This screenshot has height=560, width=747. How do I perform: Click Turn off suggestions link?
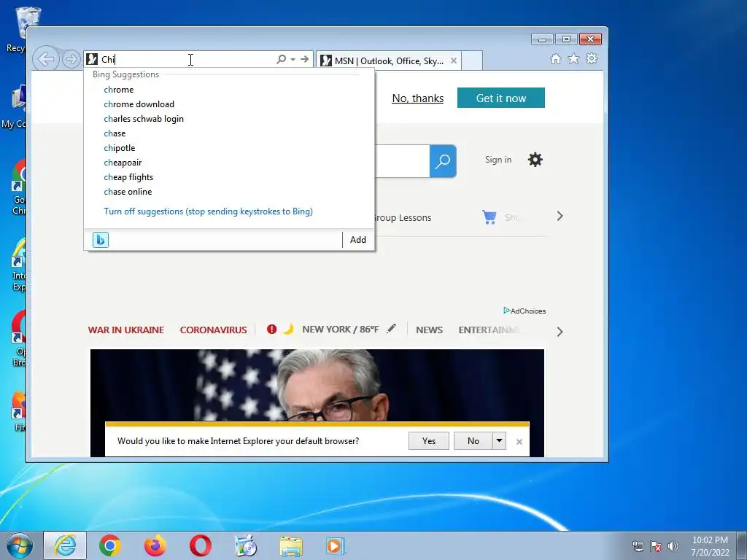pyautogui.click(x=208, y=211)
